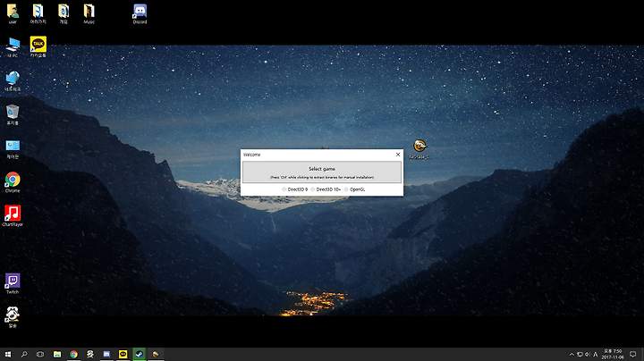This screenshot has width=644, height=361.
Task: Open the Action Center notifications
Action: click(x=633, y=355)
